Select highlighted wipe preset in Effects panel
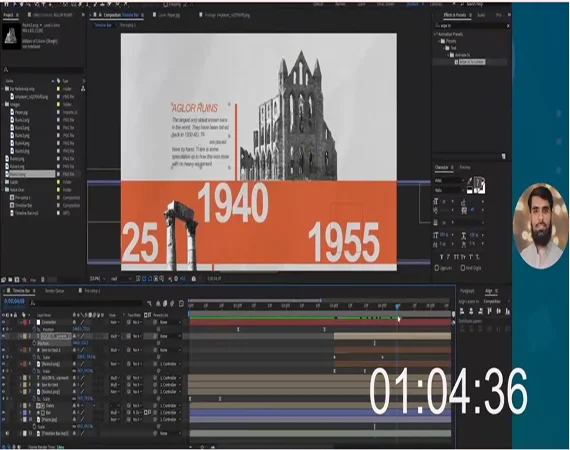The width and height of the screenshot is (570, 450). pyautogui.click(x=472, y=62)
